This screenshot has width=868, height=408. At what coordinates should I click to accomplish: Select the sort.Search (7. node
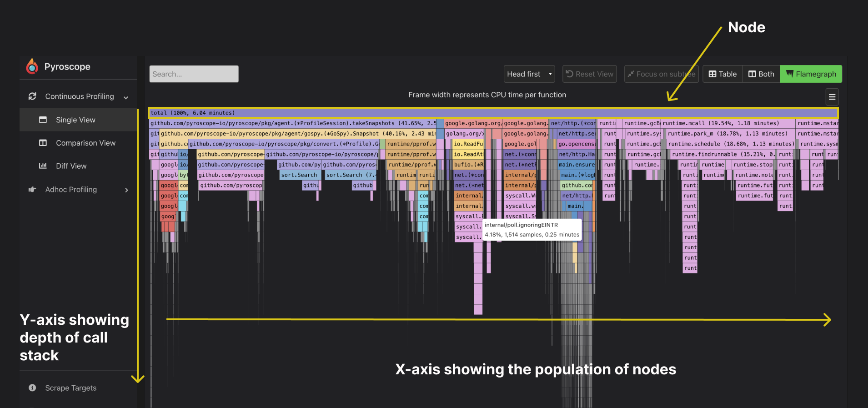coord(351,175)
